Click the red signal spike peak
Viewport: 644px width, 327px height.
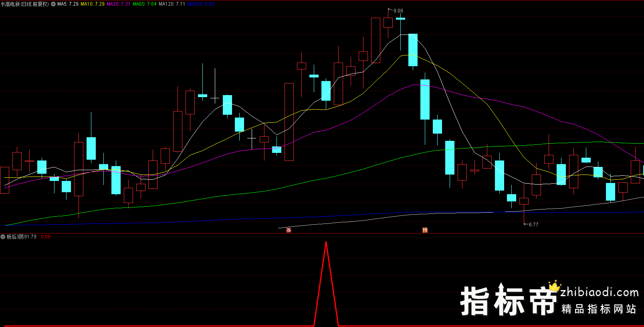(x=326, y=242)
